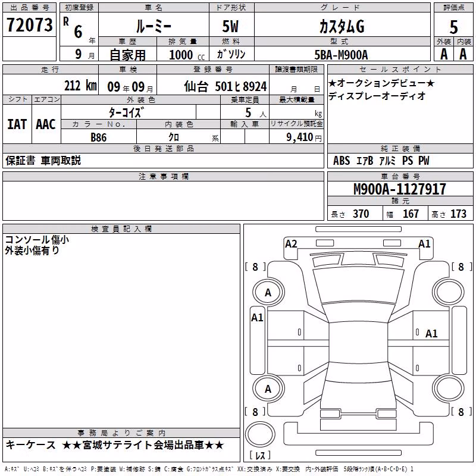
Task: Click the 保証書 車両取説 entry
Action: 43,161
